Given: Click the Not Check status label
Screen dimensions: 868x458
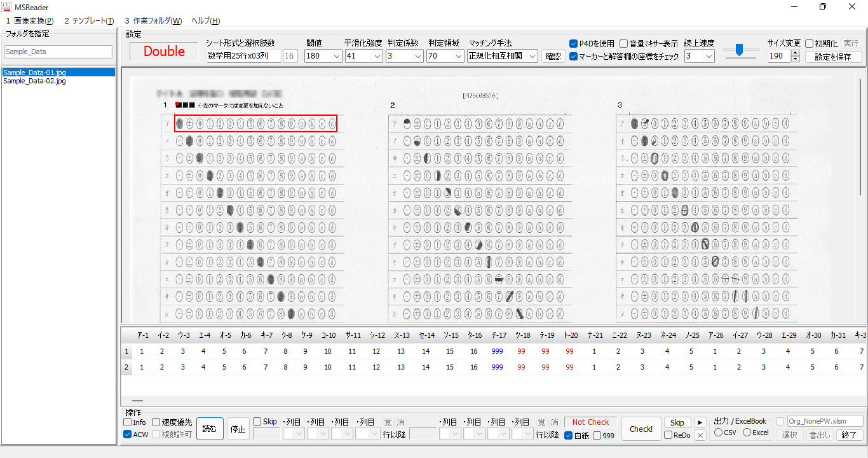Looking at the screenshot, I should (590, 422).
